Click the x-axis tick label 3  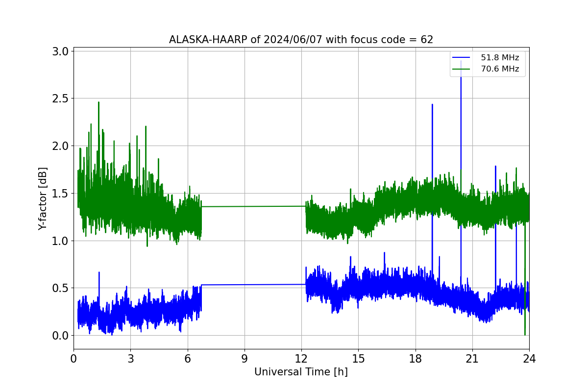pyautogui.click(x=130, y=358)
